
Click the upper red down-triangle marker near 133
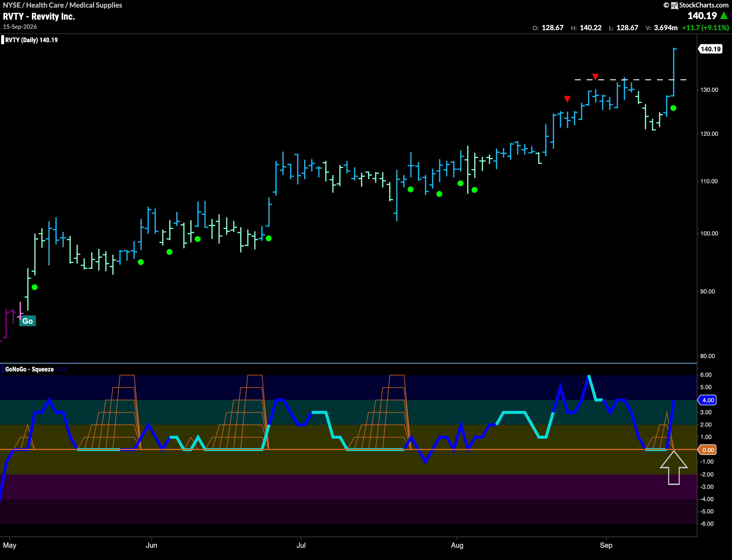point(595,77)
